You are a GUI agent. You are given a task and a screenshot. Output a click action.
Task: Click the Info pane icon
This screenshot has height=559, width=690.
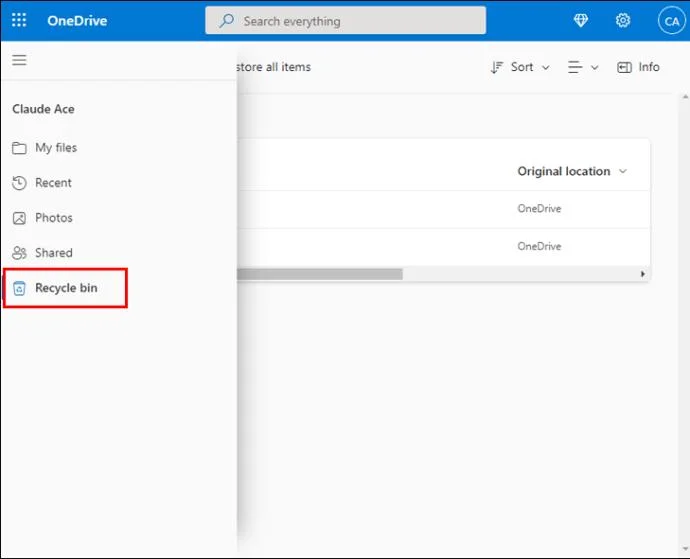(624, 67)
